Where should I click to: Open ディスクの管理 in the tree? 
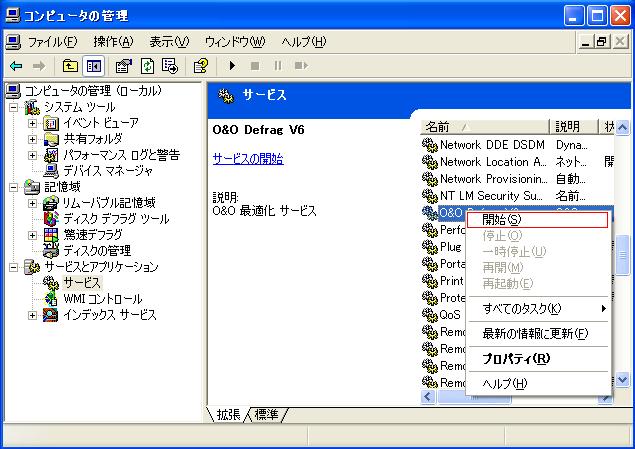click(x=97, y=251)
